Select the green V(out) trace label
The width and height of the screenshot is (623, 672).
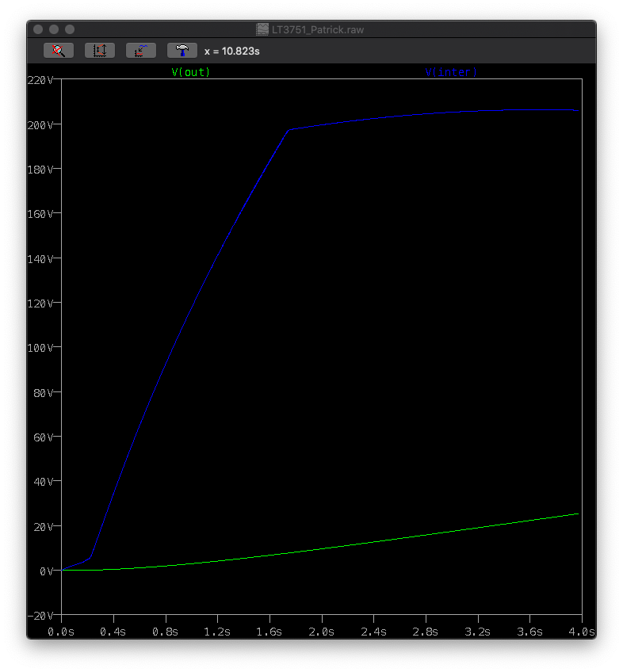[x=191, y=72]
